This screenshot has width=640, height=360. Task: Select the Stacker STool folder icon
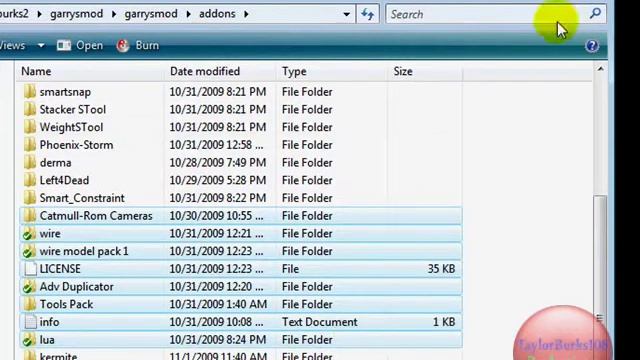tap(29, 109)
